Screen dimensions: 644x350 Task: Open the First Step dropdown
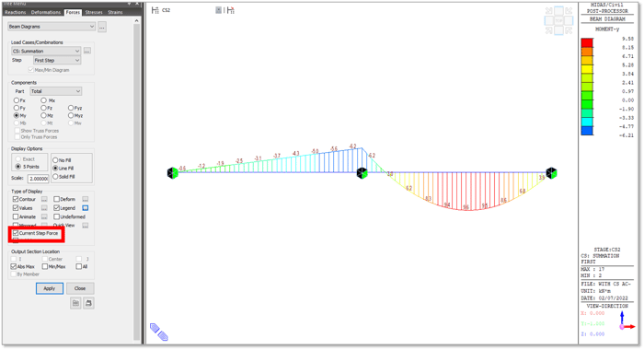click(x=57, y=60)
